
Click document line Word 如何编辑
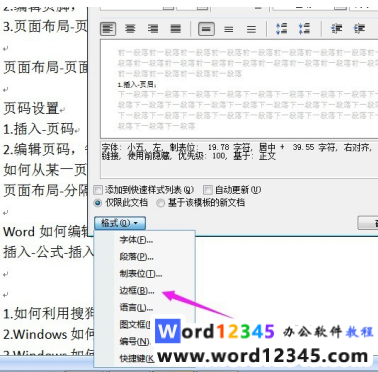coord(45,231)
